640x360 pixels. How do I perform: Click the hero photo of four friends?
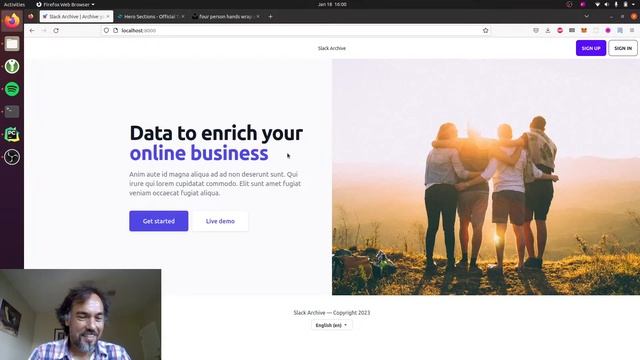486,177
